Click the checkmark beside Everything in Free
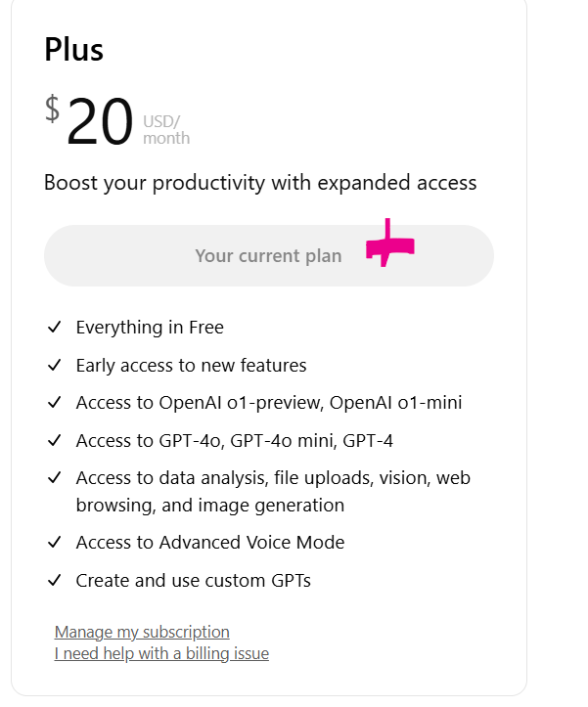This screenshot has width=588, height=707. (x=55, y=328)
